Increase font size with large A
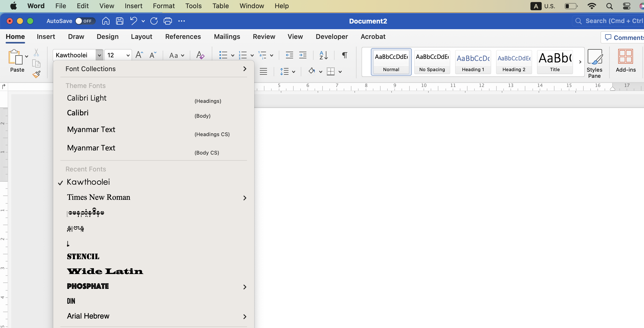 pos(139,55)
